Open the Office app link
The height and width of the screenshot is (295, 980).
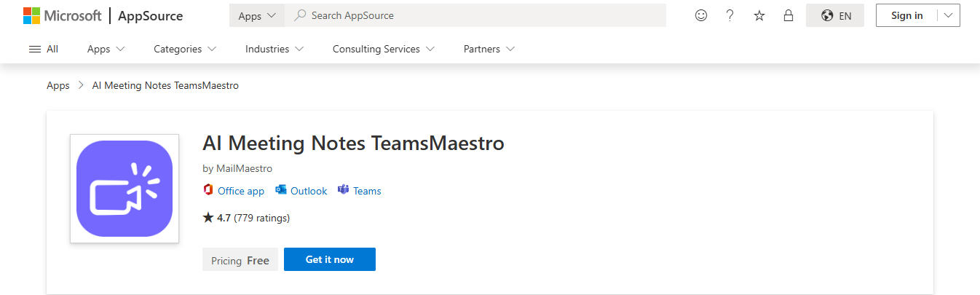pos(241,191)
